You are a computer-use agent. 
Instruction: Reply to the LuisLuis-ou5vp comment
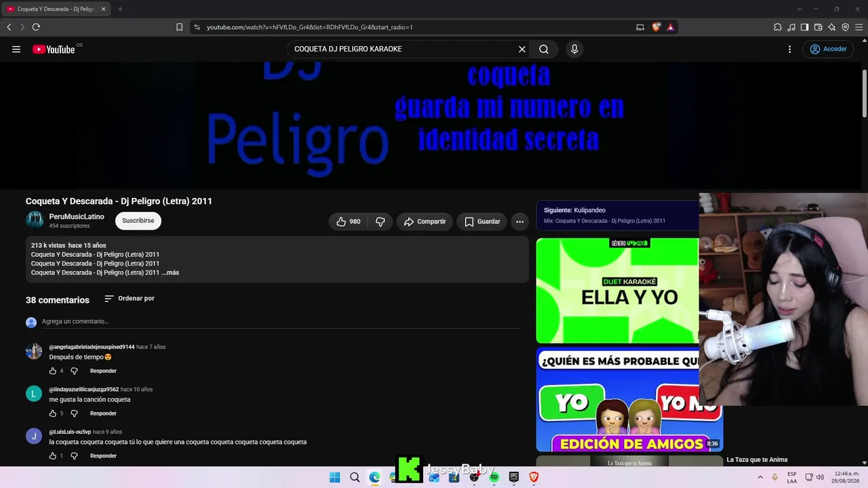103,456
